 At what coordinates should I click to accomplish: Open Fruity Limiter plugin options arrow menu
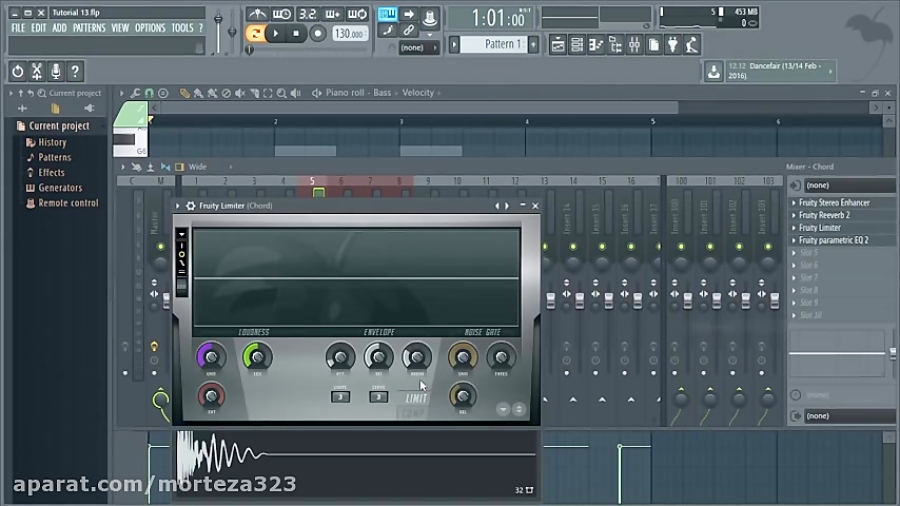click(x=178, y=205)
